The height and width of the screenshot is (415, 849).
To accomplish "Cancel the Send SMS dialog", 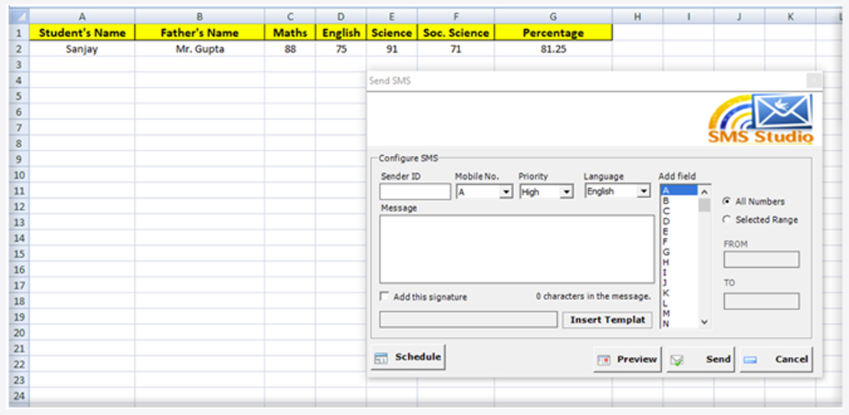I will tap(776, 359).
